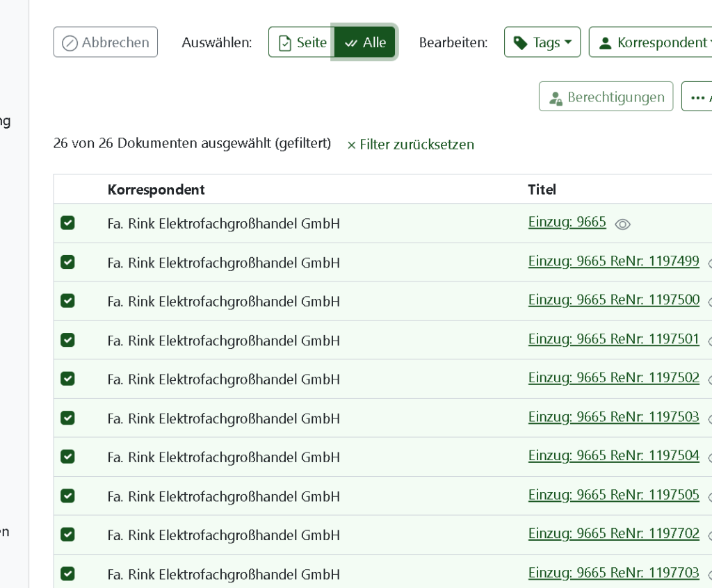This screenshot has width=712, height=588.
Task: Click the Abbrechen cancel button
Action: [x=106, y=42]
